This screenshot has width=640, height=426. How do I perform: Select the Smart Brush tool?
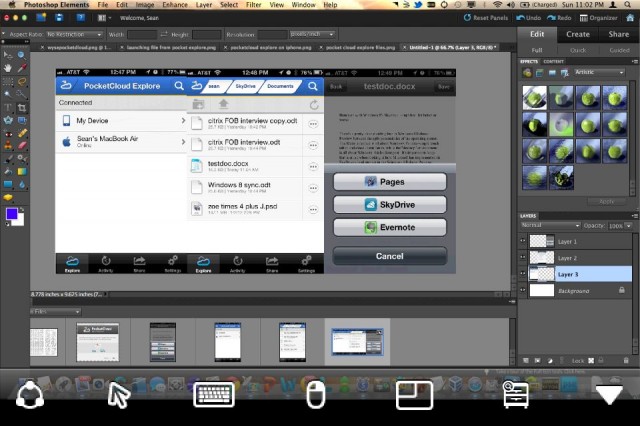click(x=22, y=159)
